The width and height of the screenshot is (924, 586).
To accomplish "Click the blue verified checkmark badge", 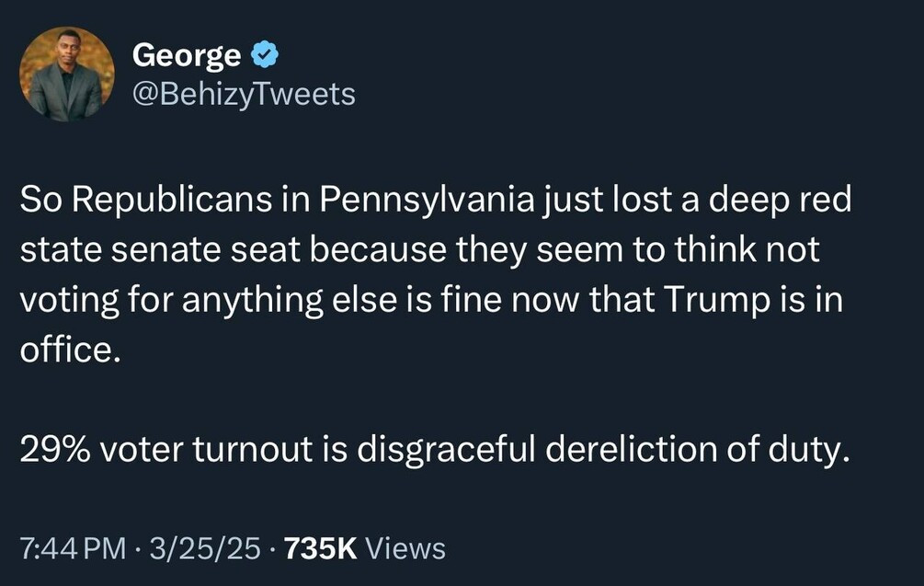I will tap(266, 55).
